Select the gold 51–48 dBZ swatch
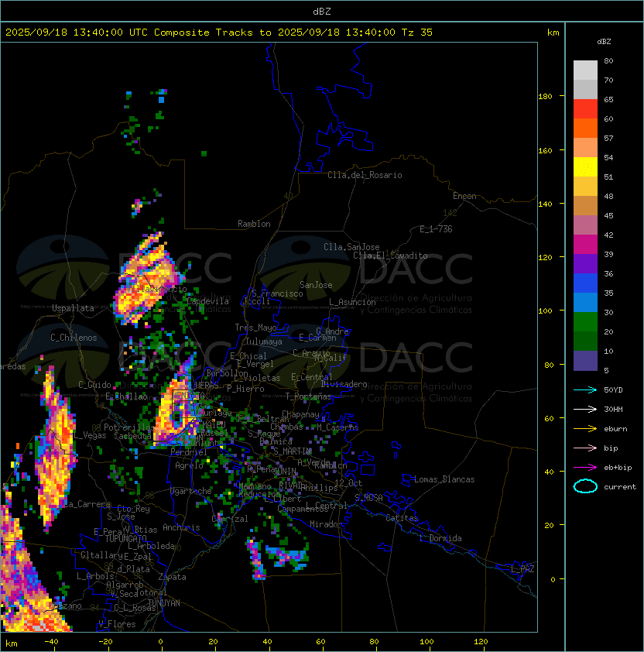This screenshot has height=652, width=644. 585,187
